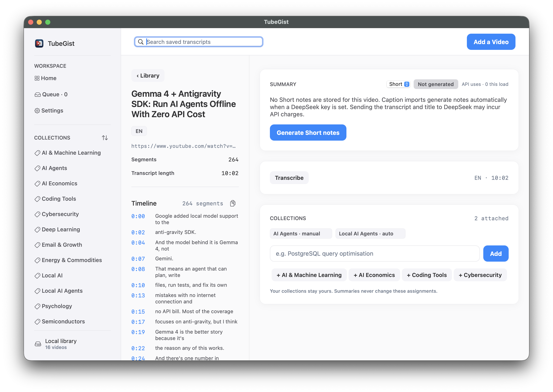Click the Transcribe button
This screenshot has height=392, width=553.
(289, 178)
